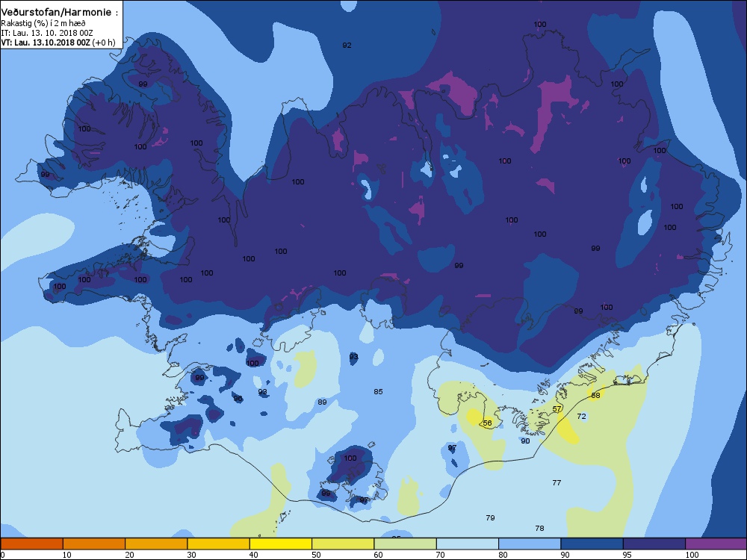Screen dimensions: 747x560
Task: Click the humidity value 72 on the map
Action: [x=581, y=416]
